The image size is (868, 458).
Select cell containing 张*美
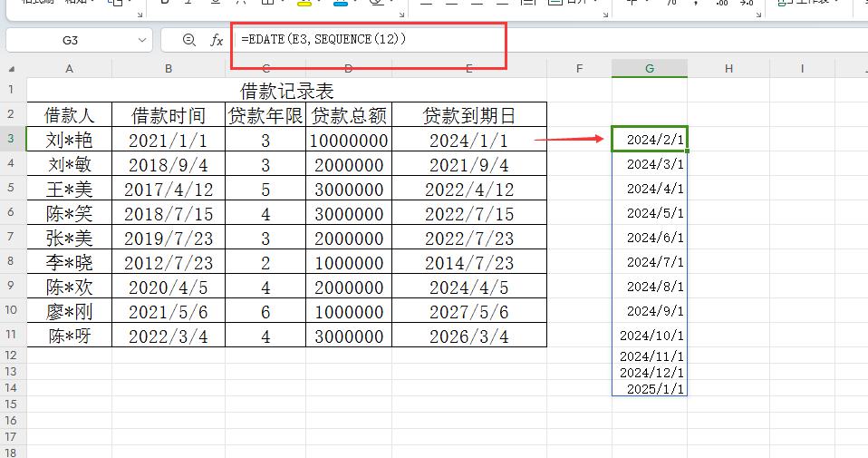tap(69, 238)
